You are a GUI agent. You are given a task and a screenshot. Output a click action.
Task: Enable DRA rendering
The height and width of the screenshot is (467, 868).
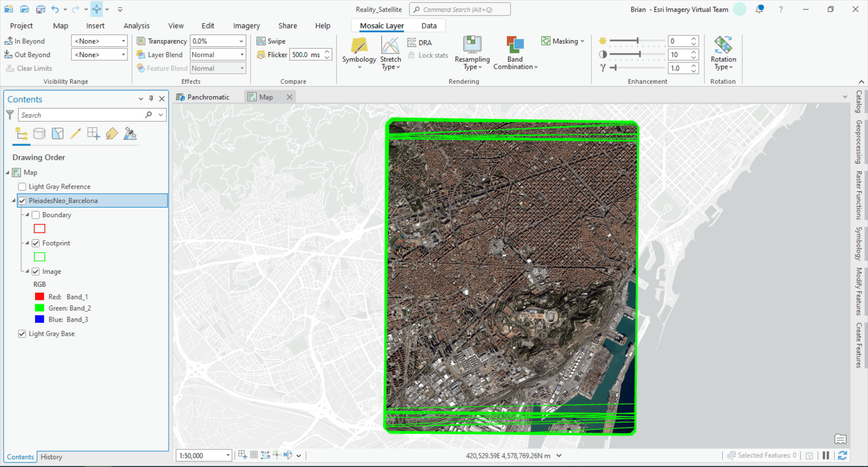(x=420, y=42)
